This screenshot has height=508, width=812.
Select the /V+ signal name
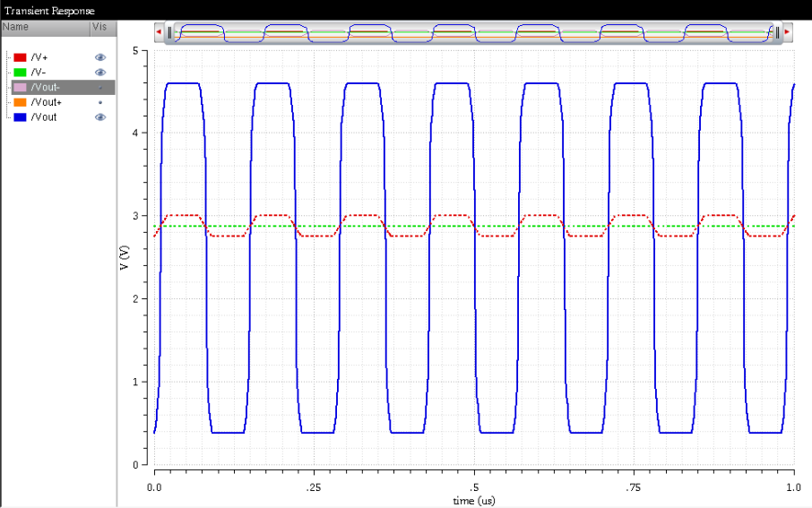coord(39,57)
